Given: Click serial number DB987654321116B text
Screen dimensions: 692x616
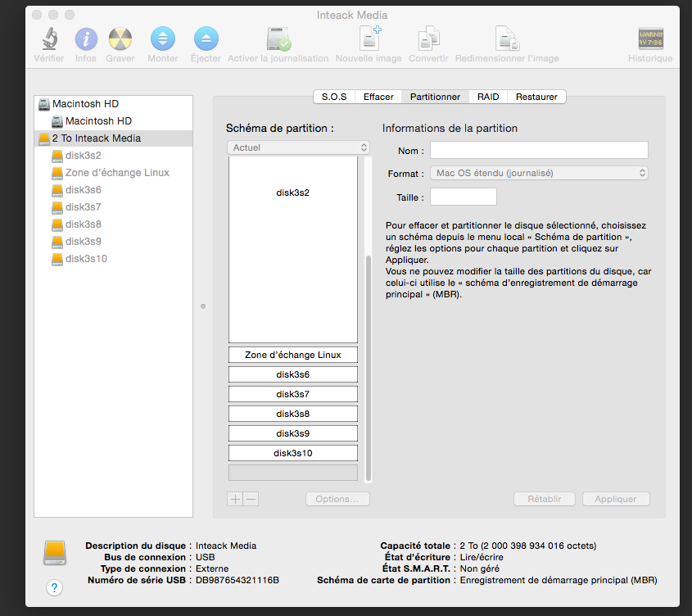Looking at the screenshot, I should click(x=237, y=580).
